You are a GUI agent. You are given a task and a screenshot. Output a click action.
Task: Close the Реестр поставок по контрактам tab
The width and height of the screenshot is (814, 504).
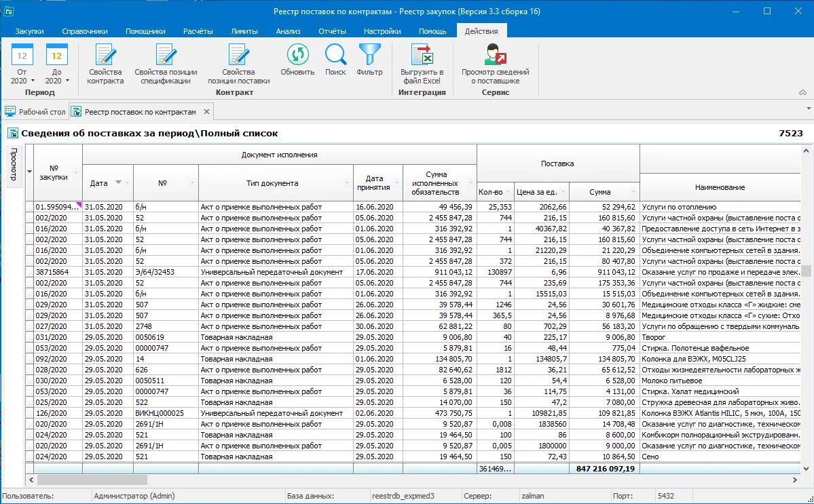coord(206,111)
